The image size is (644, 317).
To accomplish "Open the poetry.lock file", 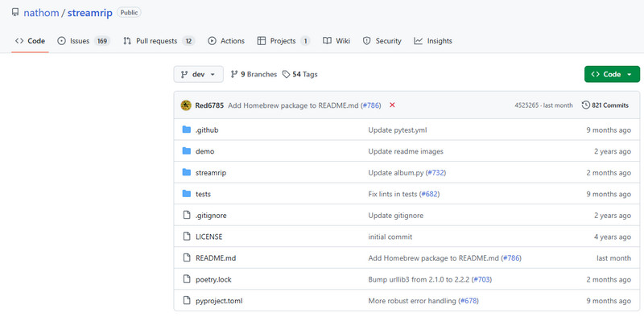I will click(213, 280).
